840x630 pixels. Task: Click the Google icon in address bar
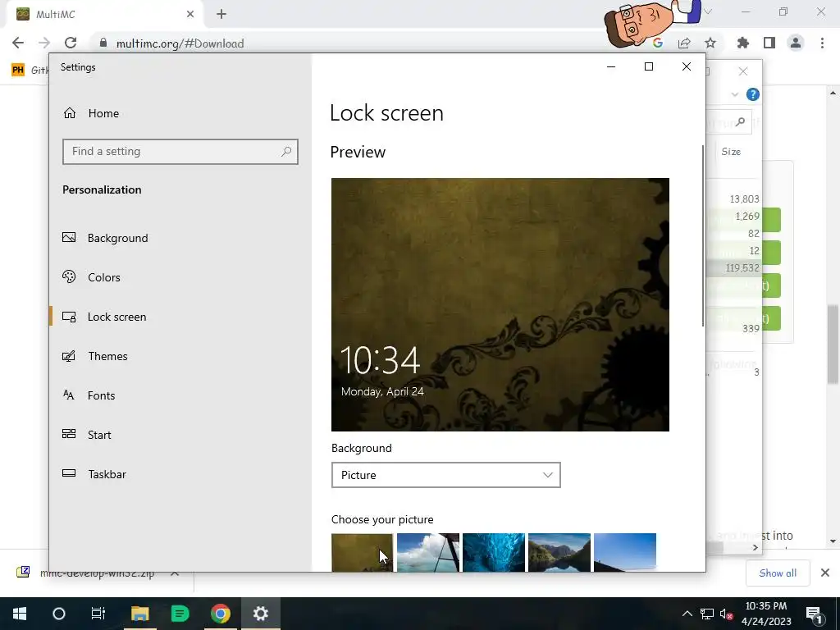(x=658, y=43)
